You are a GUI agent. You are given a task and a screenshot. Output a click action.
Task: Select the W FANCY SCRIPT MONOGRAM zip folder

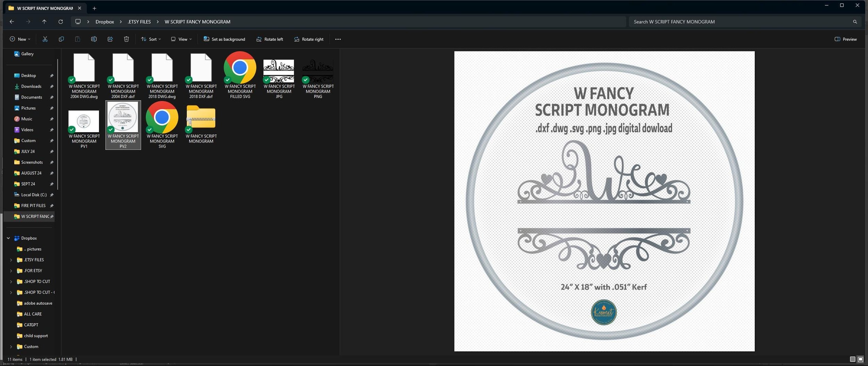pos(201,124)
